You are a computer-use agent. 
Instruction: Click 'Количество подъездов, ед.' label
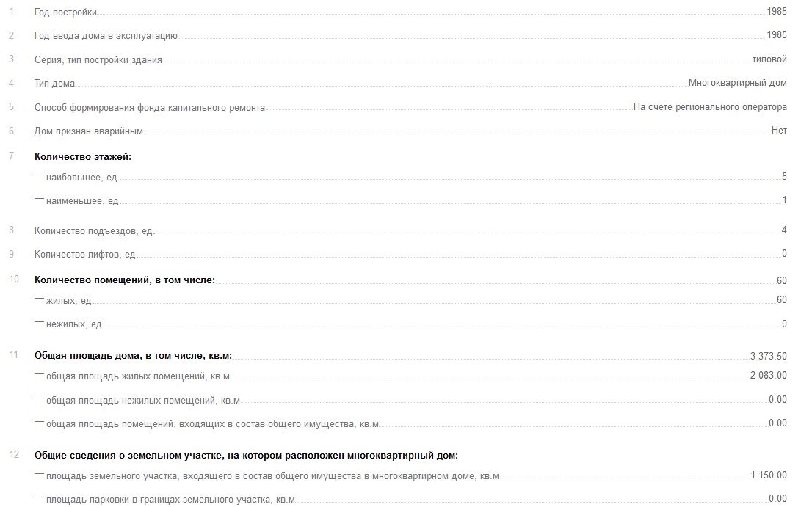coord(94,230)
